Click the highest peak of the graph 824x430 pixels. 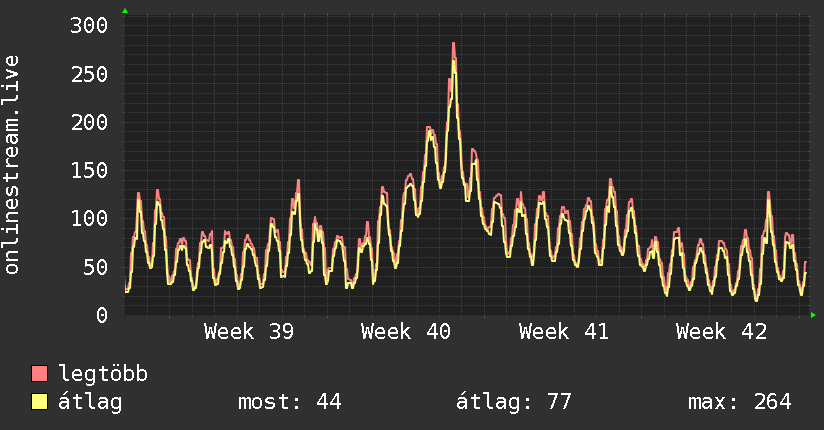453,45
